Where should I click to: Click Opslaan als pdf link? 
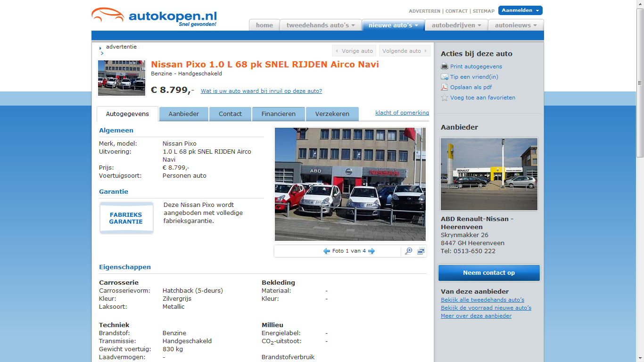[x=471, y=87]
